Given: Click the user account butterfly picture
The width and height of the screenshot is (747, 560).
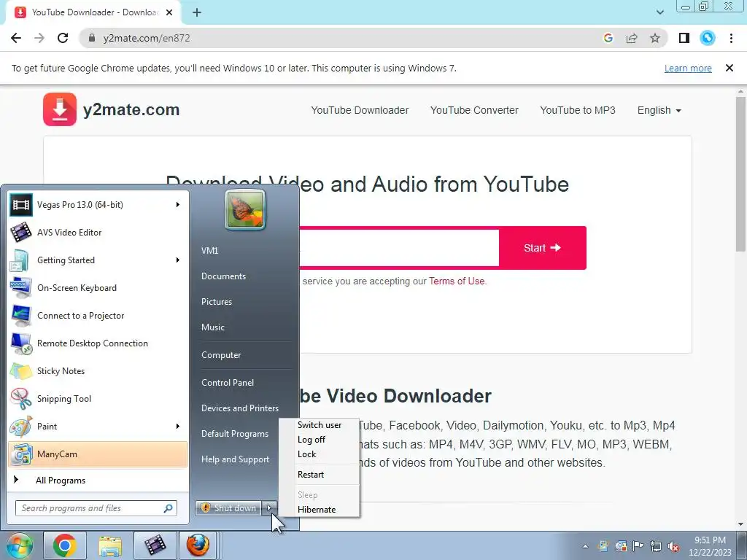Looking at the screenshot, I should [245, 209].
